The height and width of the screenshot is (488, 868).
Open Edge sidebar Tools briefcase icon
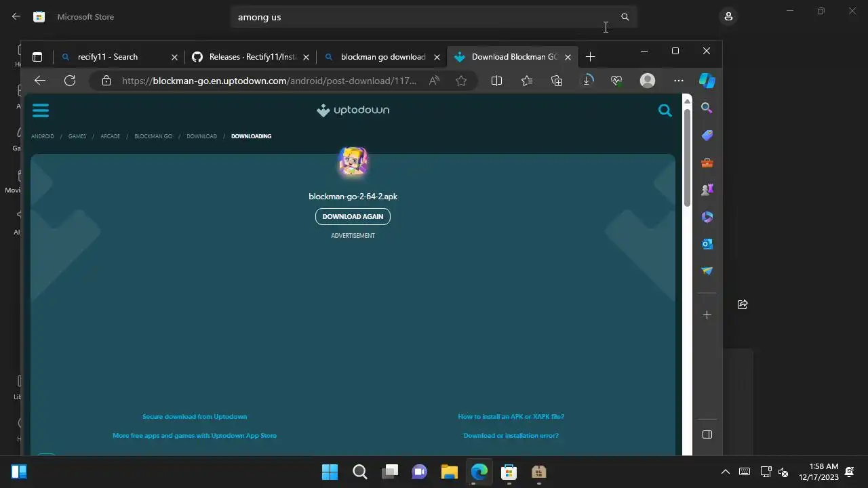[x=707, y=163]
